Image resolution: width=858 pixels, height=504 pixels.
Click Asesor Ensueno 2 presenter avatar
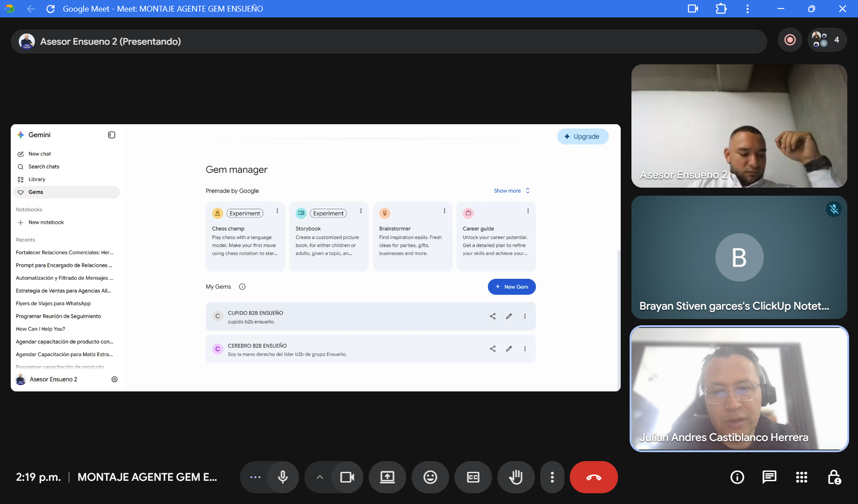[27, 42]
